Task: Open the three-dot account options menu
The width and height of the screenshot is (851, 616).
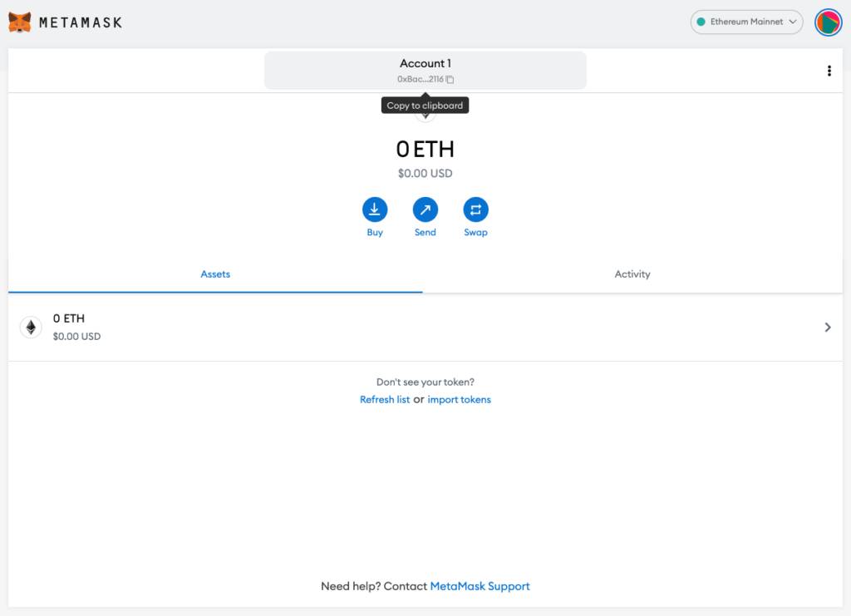Action: pos(829,71)
